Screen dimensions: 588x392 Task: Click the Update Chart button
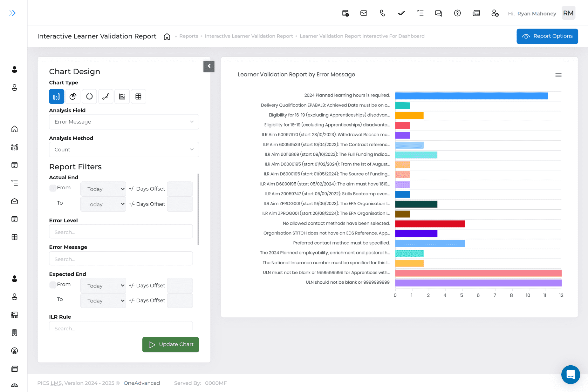tap(171, 345)
